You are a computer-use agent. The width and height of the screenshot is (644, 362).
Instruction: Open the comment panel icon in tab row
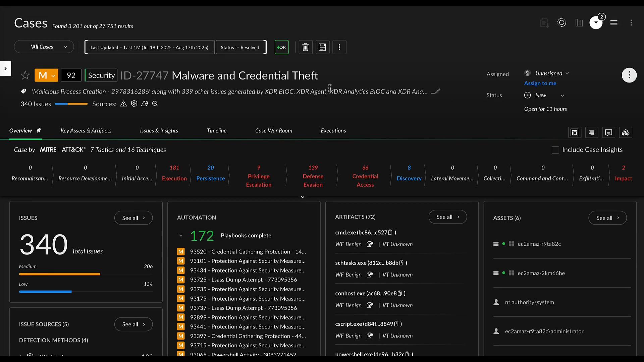[x=608, y=133]
